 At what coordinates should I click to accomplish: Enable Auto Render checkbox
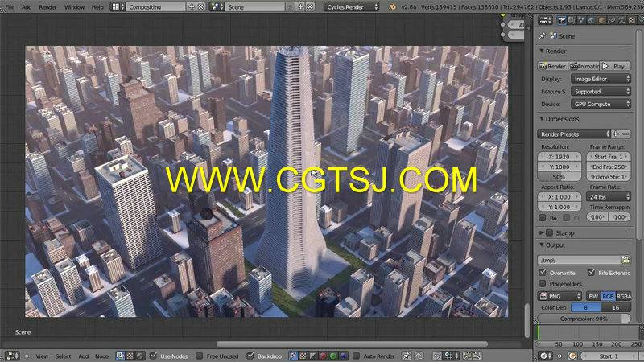click(356, 356)
